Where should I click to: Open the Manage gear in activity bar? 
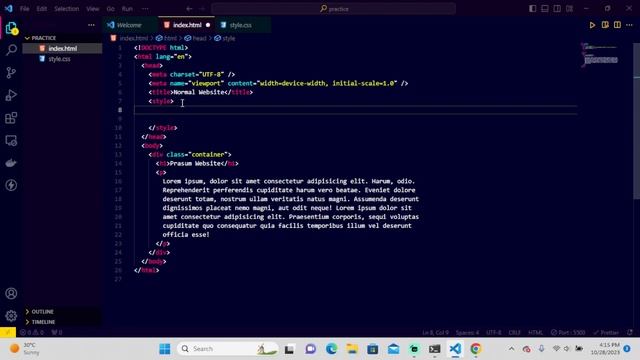pos(11,316)
